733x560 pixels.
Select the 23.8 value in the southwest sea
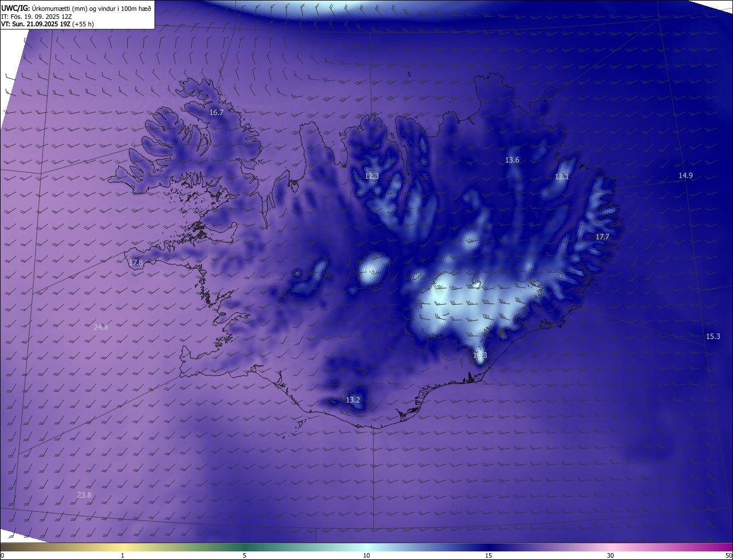[x=84, y=495]
